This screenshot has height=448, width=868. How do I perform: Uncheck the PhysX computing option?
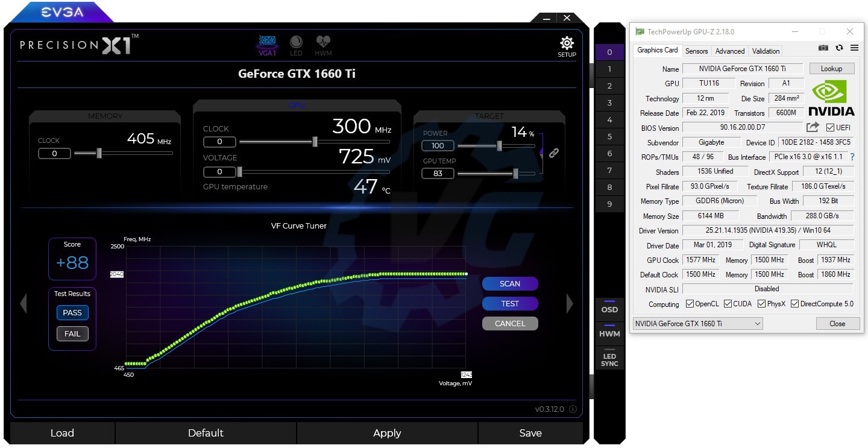761,304
